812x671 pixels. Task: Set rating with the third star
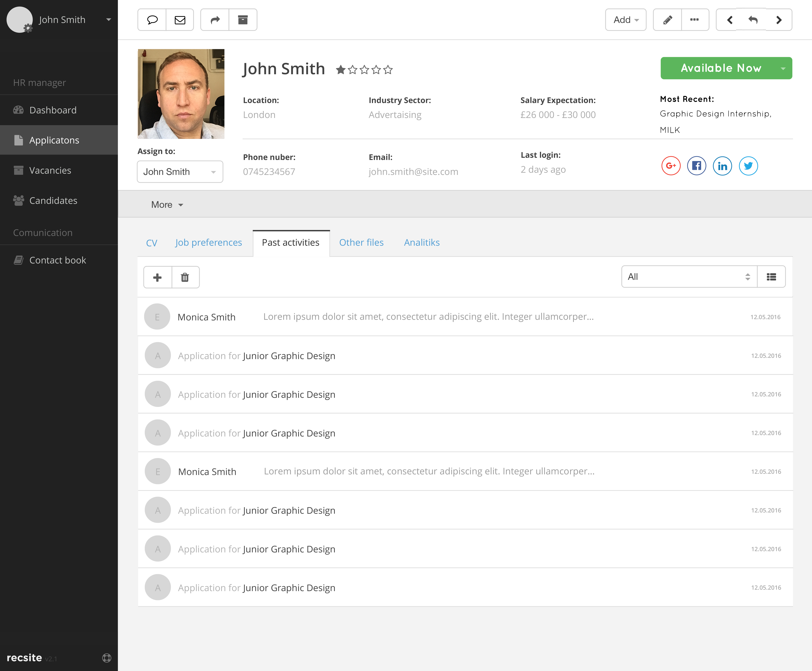364,70
